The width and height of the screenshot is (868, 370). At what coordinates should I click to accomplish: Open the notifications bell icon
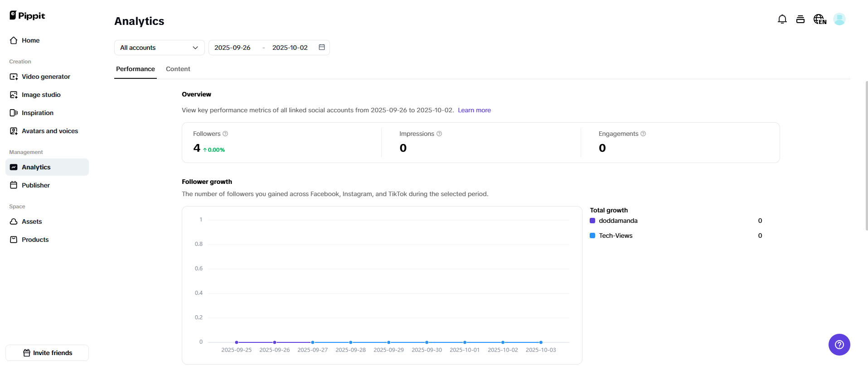(x=782, y=19)
